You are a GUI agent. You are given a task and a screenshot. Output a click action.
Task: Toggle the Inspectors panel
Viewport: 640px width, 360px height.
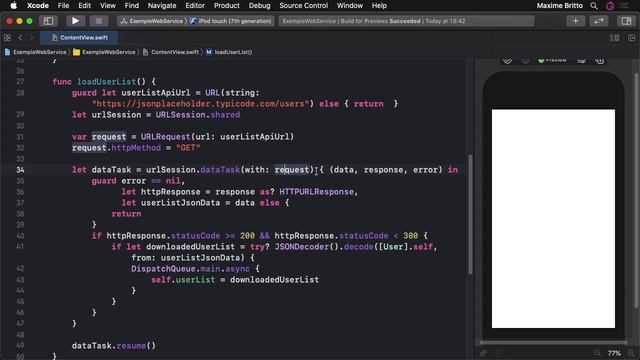pos(627,21)
